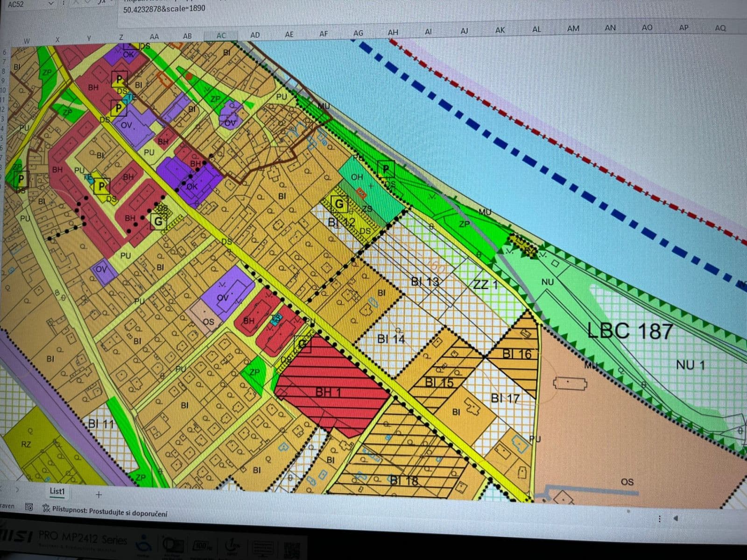
Task: Select the AC column header
Action: point(221,35)
